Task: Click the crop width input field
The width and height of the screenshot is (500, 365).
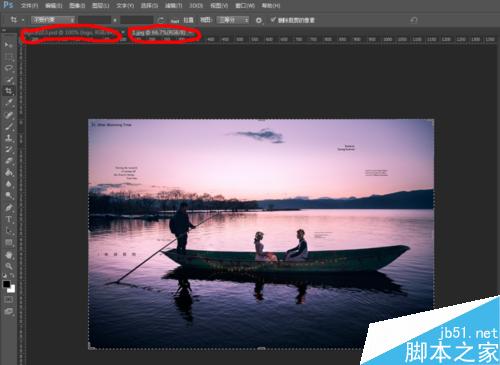Action: [95, 20]
